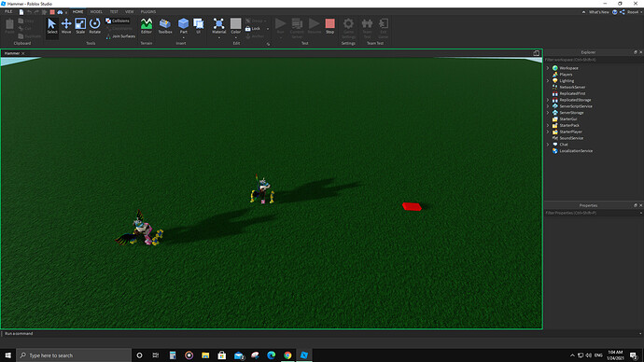Image resolution: width=644 pixels, height=362 pixels.
Task: Open the Lock dropdown arrow
Action: click(x=268, y=29)
